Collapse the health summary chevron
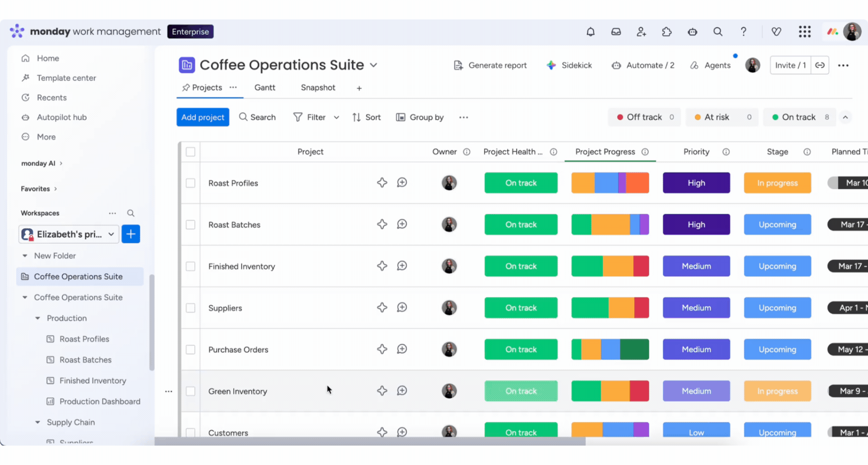 (845, 117)
